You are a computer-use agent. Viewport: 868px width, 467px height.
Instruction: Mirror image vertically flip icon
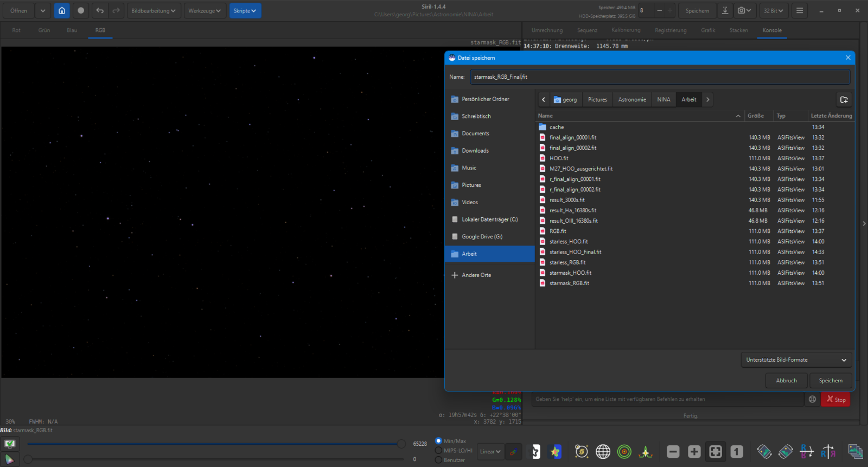[x=807, y=452]
